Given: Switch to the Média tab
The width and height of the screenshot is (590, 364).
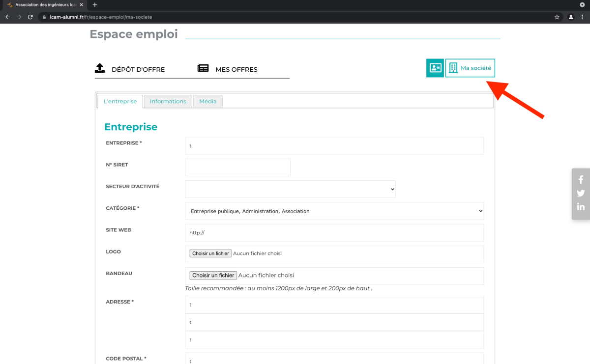Looking at the screenshot, I should point(207,101).
